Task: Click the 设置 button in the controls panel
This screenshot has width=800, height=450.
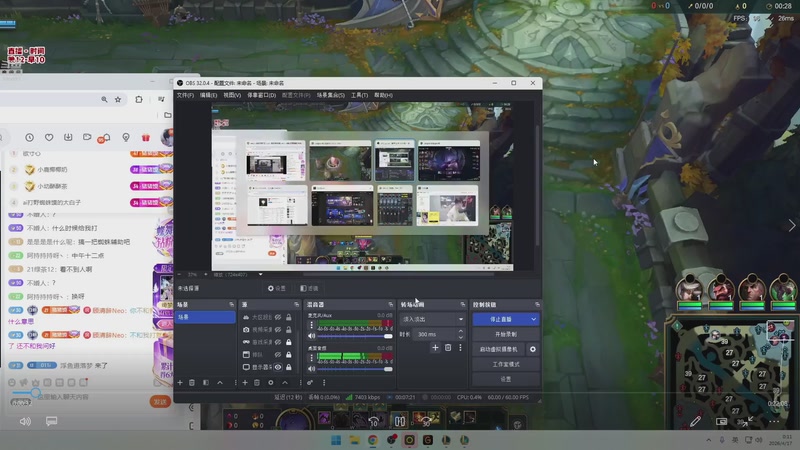Action: [x=506, y=379]
